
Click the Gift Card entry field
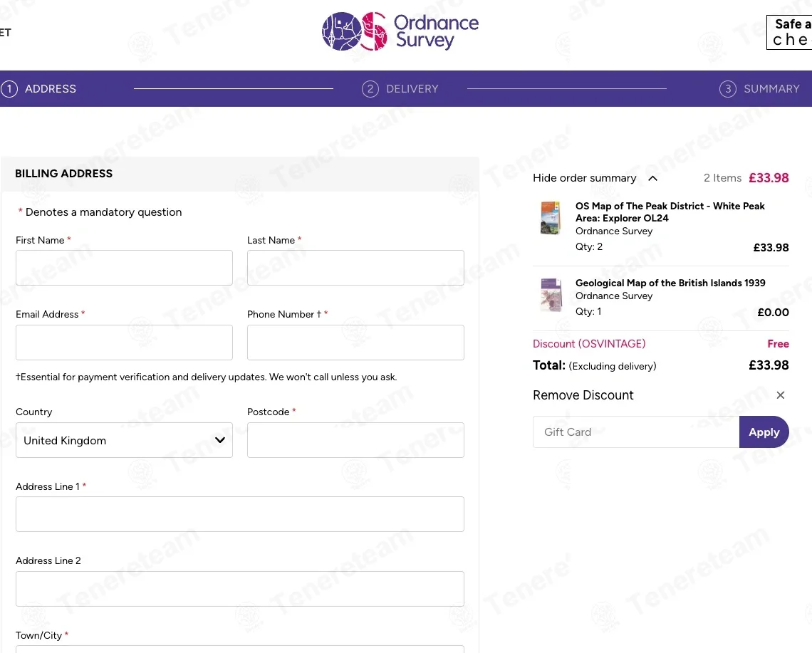[x=635, y=432]
